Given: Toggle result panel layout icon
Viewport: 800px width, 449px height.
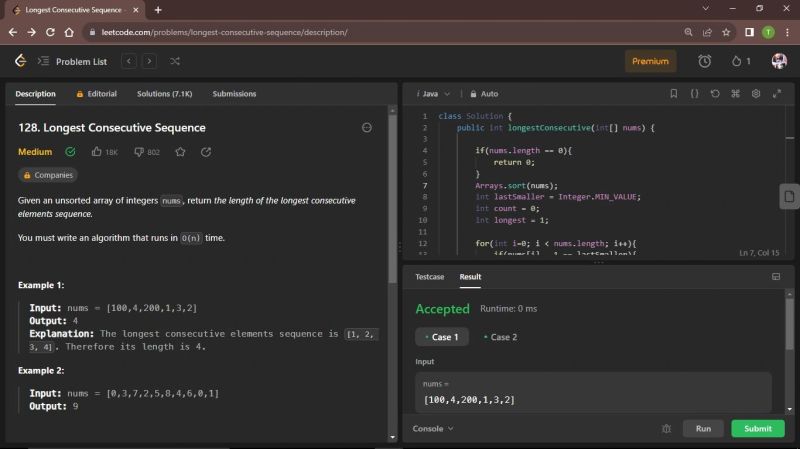Looking at the screenshot, I should point(776,277).
